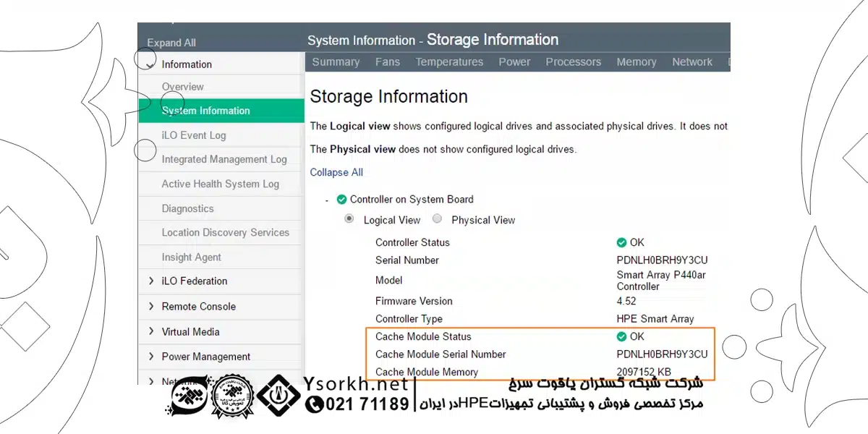The width and height of the screenshot is (868, 434).
Task: Switch to the Fans tab
Action: (387, 62)
